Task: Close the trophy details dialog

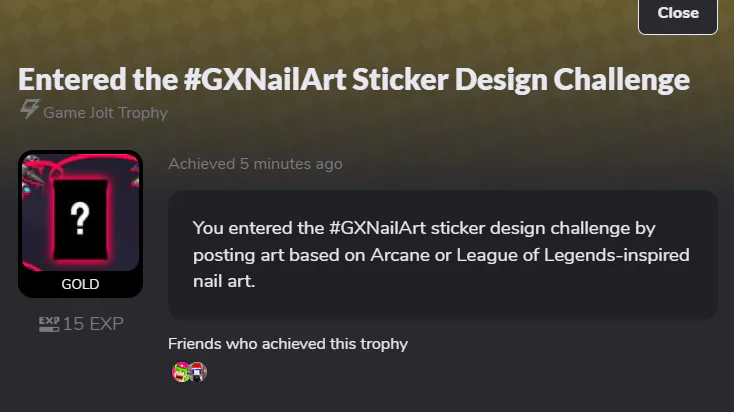Action: pos(678,14)
